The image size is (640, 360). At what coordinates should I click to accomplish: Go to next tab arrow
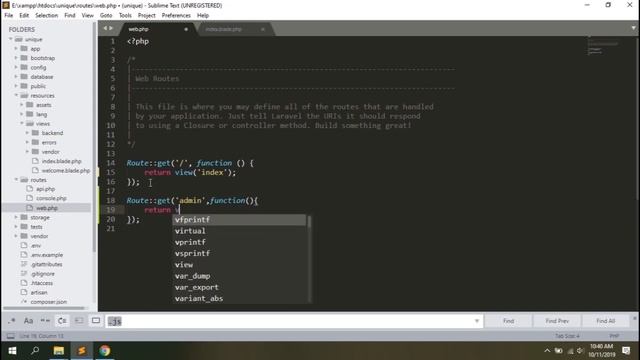point(111,28)
